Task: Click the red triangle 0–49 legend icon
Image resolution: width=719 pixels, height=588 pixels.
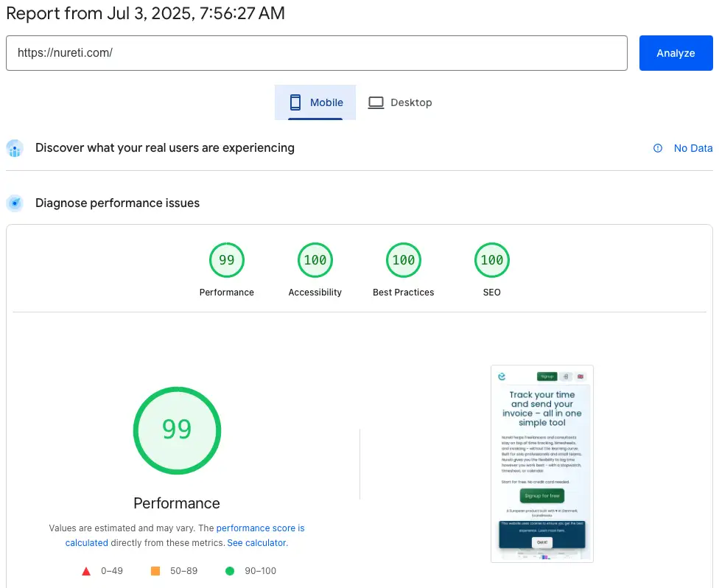Action: click(x=86, y=571)
